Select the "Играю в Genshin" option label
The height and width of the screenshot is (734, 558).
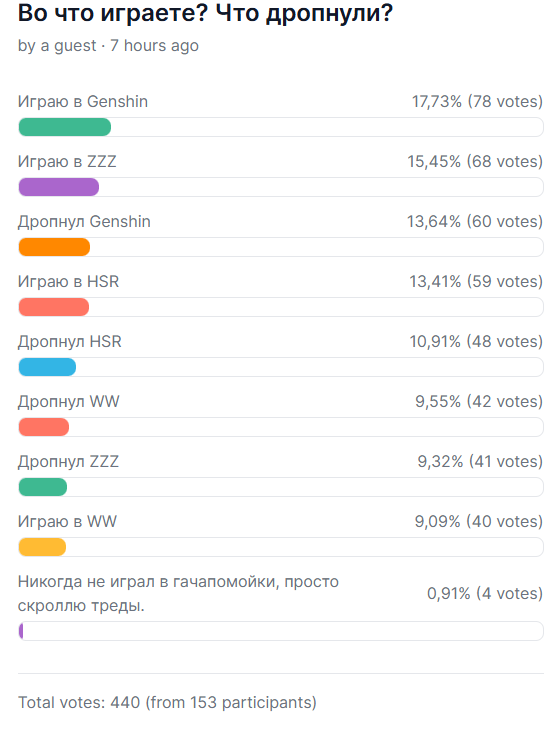83,102
